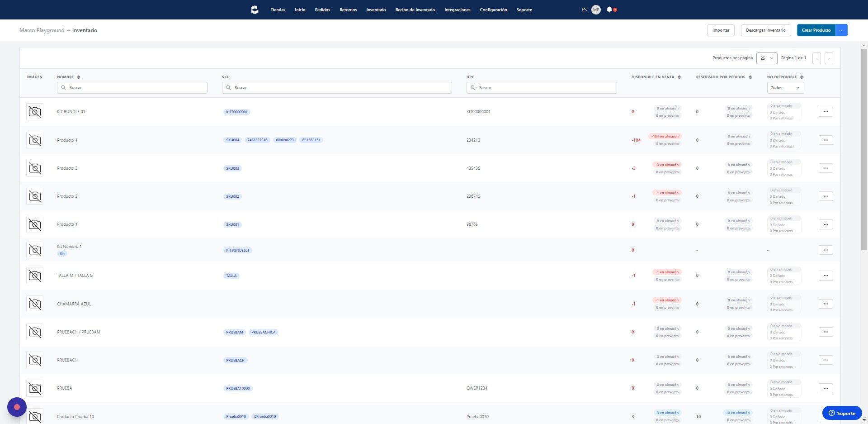Open the Soporte menu in the top bar
868x424 pixels.
point(524,10)
